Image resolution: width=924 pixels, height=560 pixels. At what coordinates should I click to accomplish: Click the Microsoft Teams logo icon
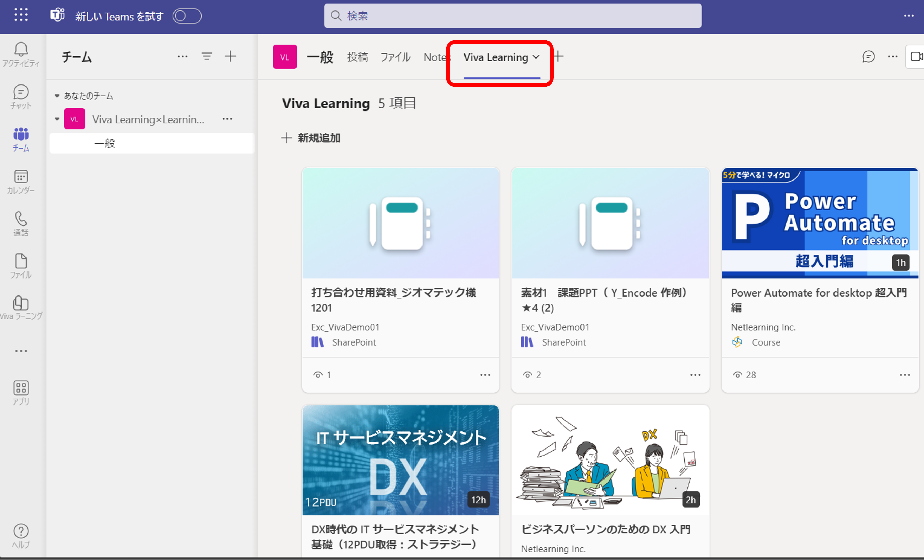[57, 15]
